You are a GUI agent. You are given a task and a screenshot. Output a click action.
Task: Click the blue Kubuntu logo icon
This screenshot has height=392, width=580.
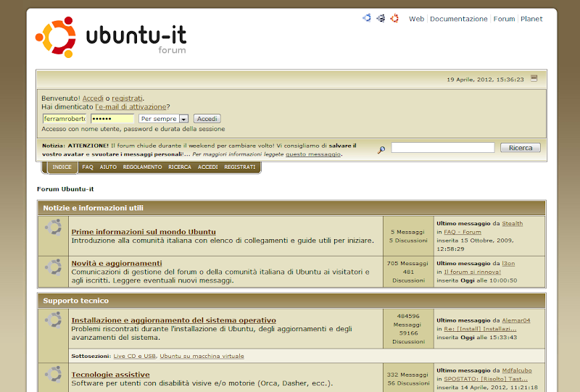point(367,19)
